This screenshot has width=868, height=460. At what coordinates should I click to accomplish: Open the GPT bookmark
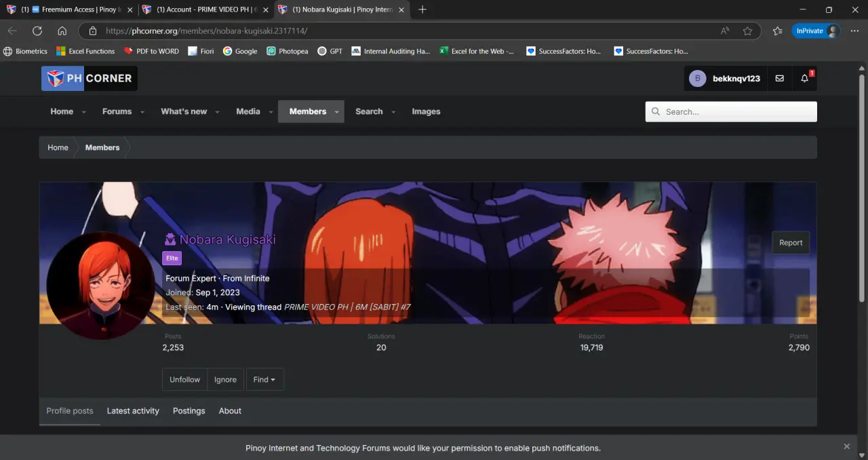[330, 51]
